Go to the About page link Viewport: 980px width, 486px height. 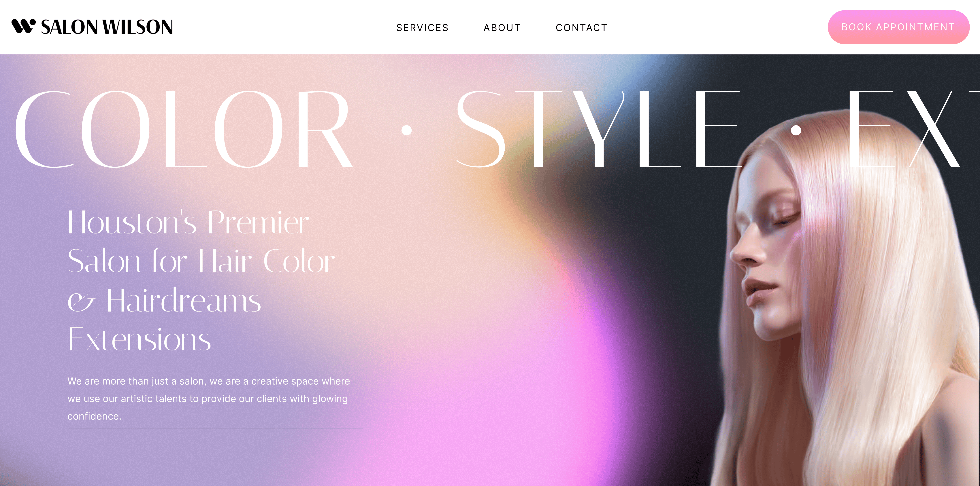pos(502,28)
